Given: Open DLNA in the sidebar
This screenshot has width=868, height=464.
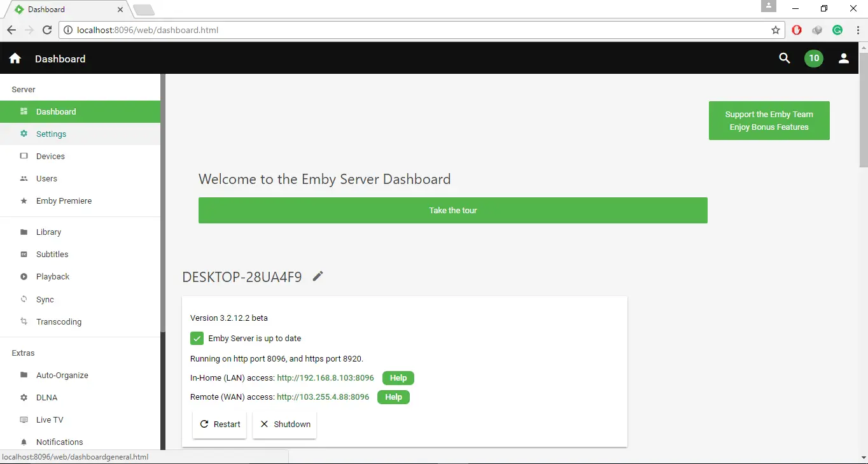Looking at the screenshot, I should tap(80, 397).
